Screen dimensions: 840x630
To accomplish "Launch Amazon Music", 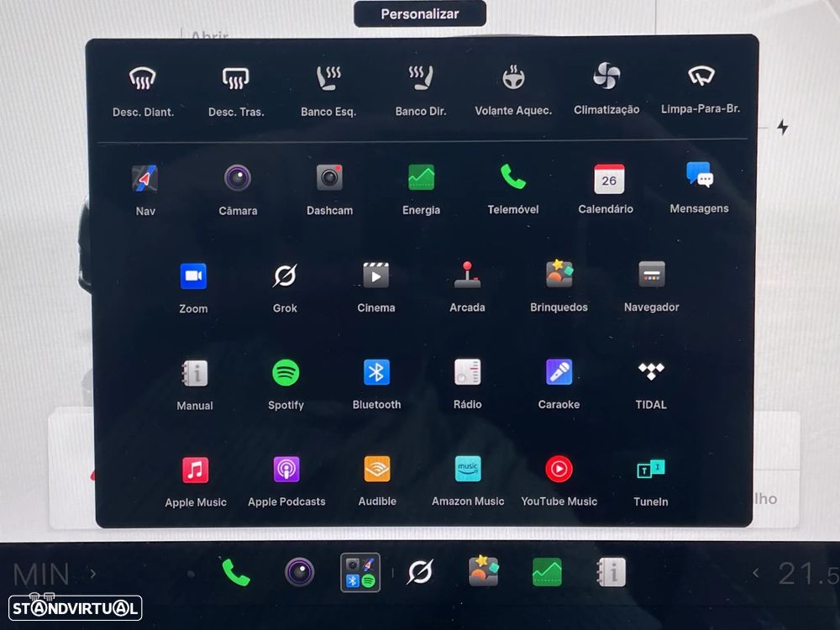I will click(468, 470).
